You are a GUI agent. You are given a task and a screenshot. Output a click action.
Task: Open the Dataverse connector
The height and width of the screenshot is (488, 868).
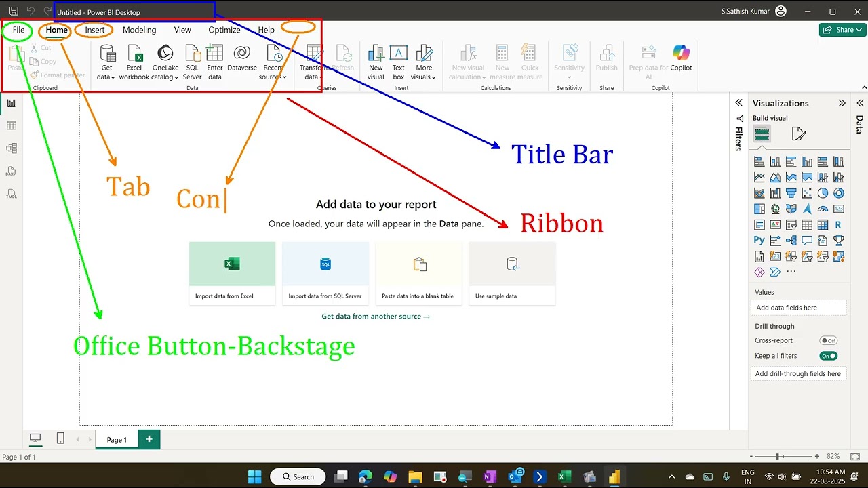242,58
